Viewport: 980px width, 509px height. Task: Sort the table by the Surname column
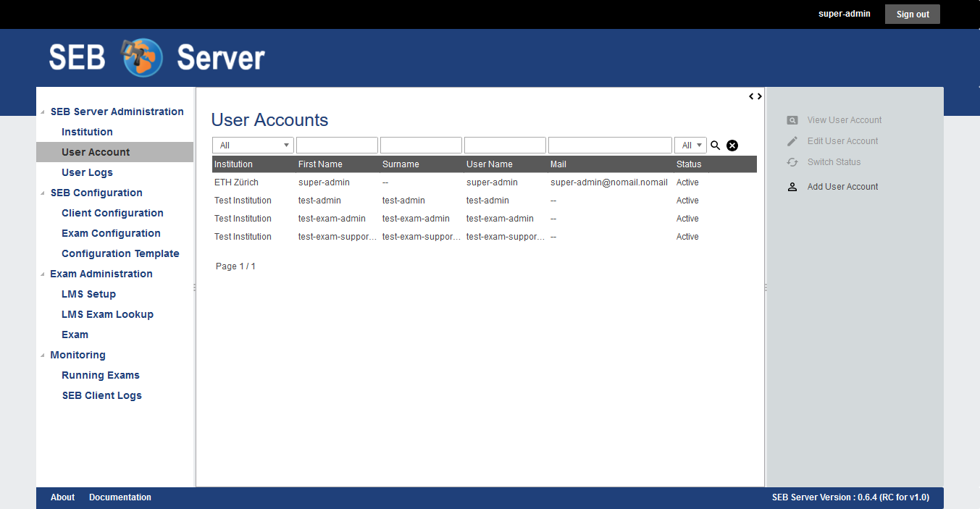tap(401, 164)
